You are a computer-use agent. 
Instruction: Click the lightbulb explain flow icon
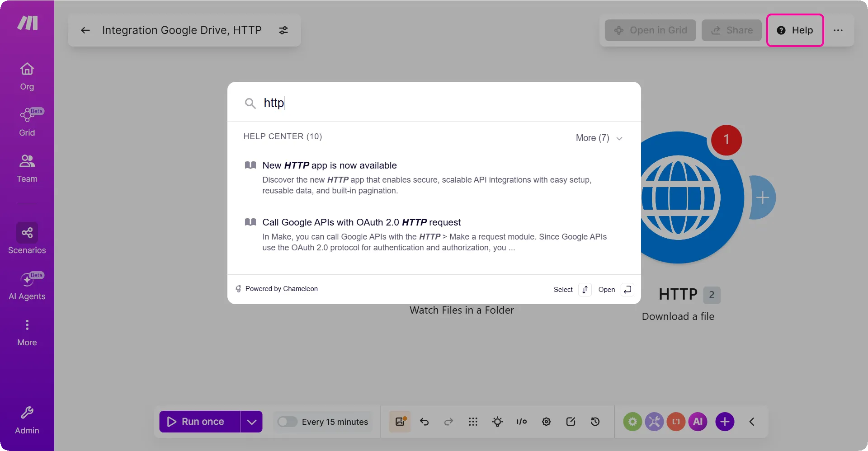(497, 422)
